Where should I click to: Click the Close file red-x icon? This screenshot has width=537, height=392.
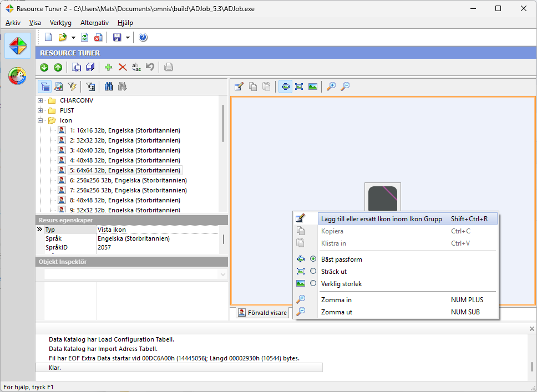[98, 37]
